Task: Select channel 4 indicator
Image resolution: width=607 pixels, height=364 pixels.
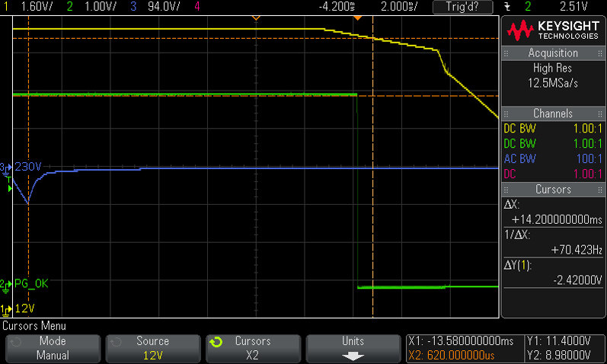Action: click(197, 6)
